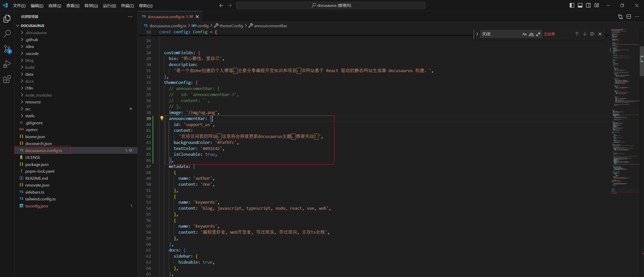Expand the .github folder

tap(76, 40)
